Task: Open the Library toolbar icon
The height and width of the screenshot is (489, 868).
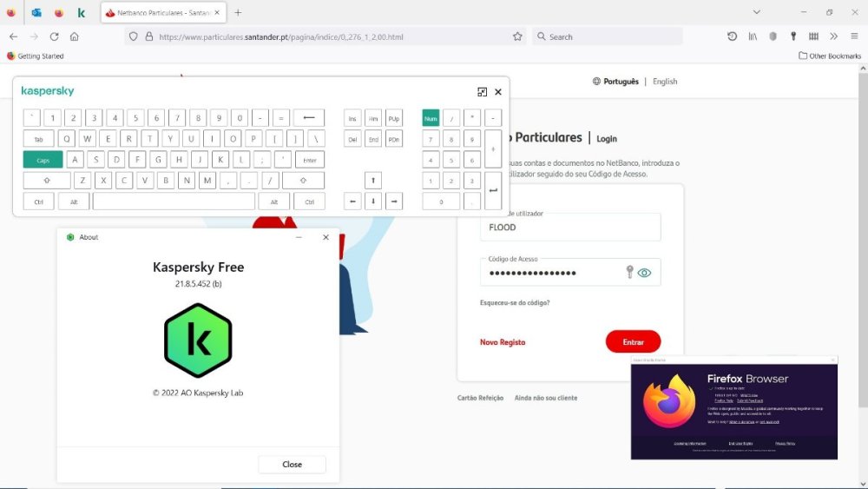Action: pos(753,36)
